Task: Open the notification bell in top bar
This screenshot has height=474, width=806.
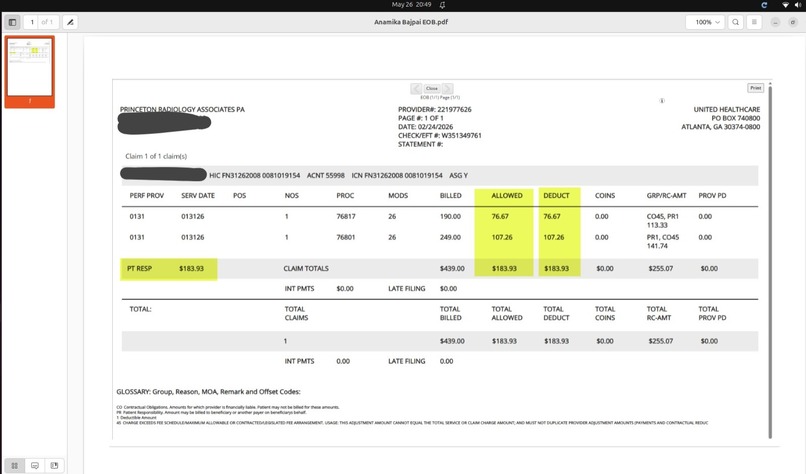Action: click(442, 5)
